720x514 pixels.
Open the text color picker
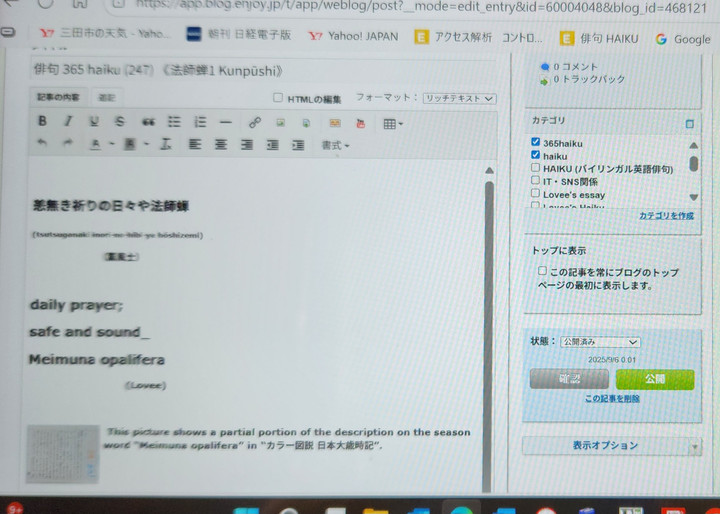[x=97, y=145]
